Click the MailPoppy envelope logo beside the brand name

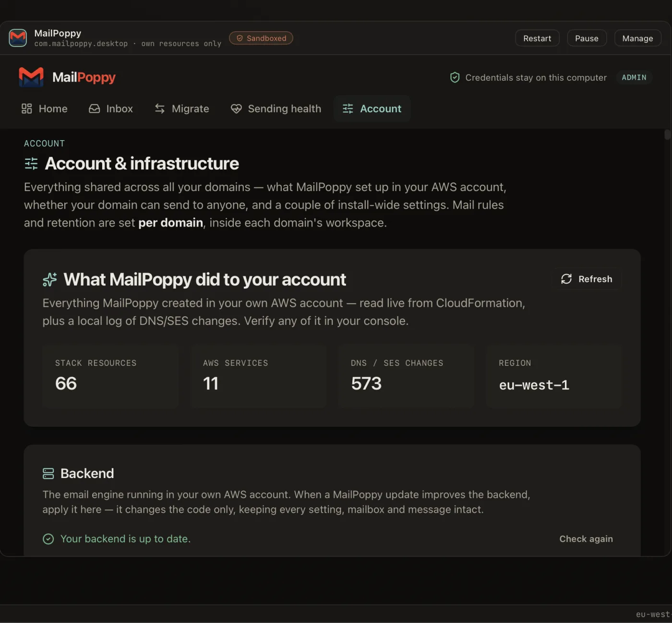click(31, 77)
